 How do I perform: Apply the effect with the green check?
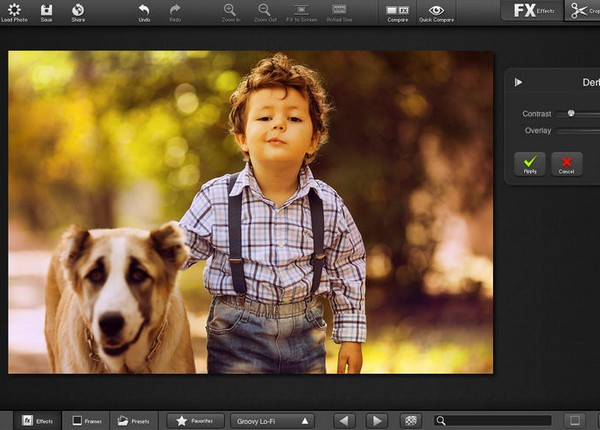530,164
